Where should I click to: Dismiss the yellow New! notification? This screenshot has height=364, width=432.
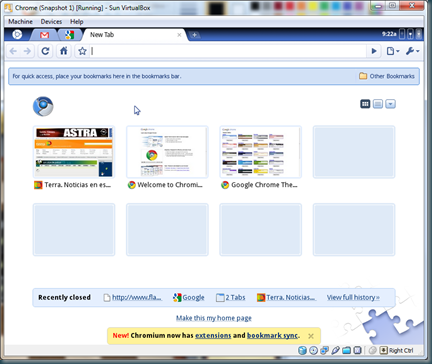click(x=311, y=336)
